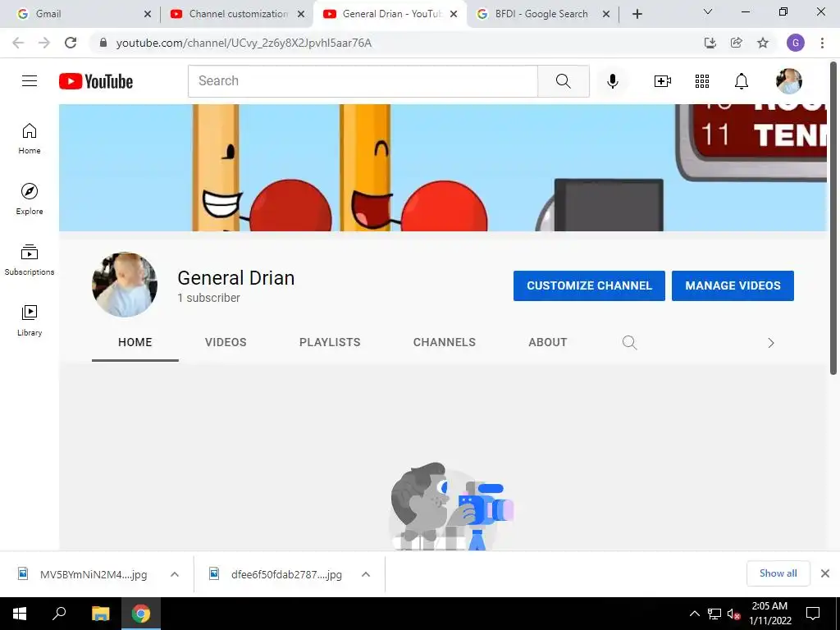The width and height of the screenshot is (840, 630).
Task: Open Explore in the sidebar
Action: point(30,199)
